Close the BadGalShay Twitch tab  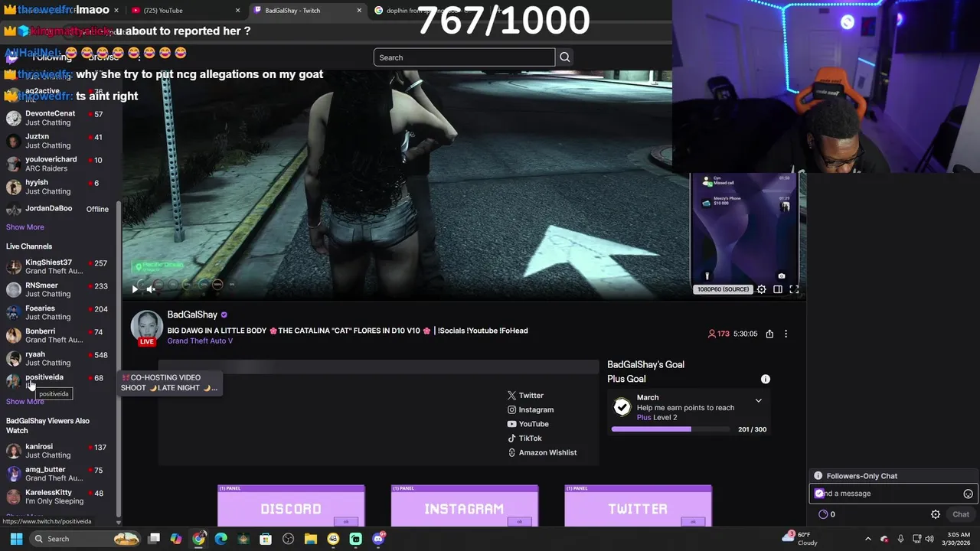pyautogui.click(x=359, y=11)
